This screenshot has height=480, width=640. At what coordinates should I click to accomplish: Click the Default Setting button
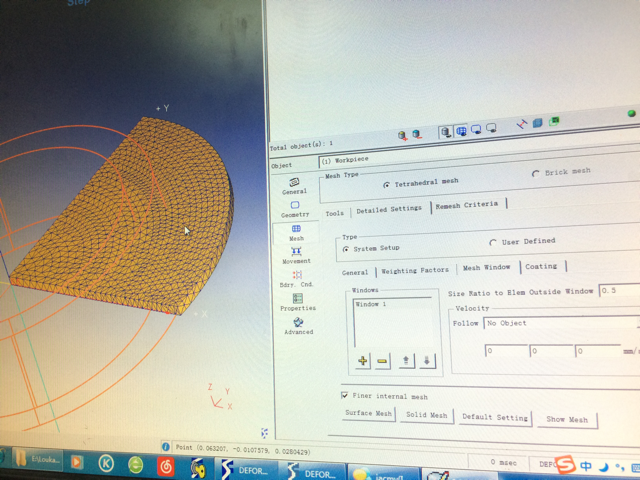(495, 418)
